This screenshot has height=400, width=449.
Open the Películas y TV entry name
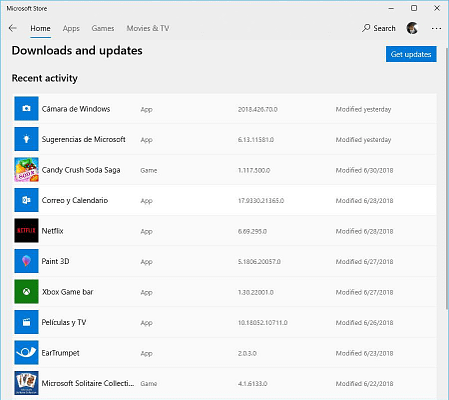click(x=64, y=322)
